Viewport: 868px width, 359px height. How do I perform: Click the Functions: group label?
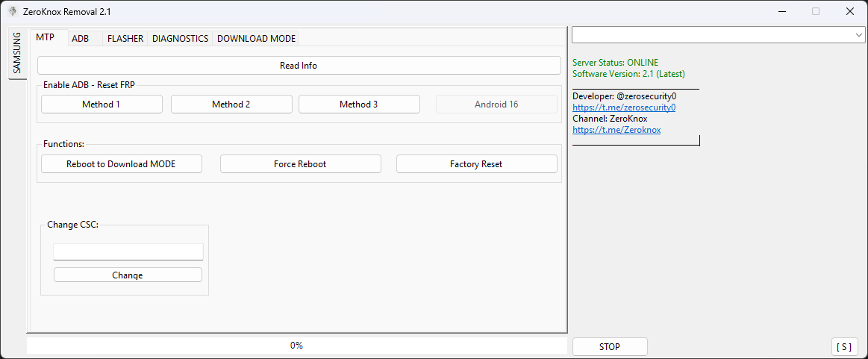pos(63,144)
